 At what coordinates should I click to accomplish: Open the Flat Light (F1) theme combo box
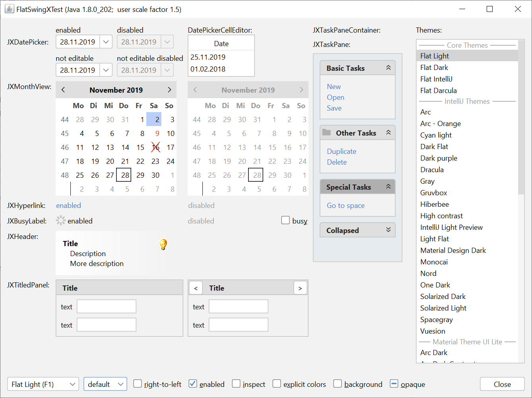43,384
